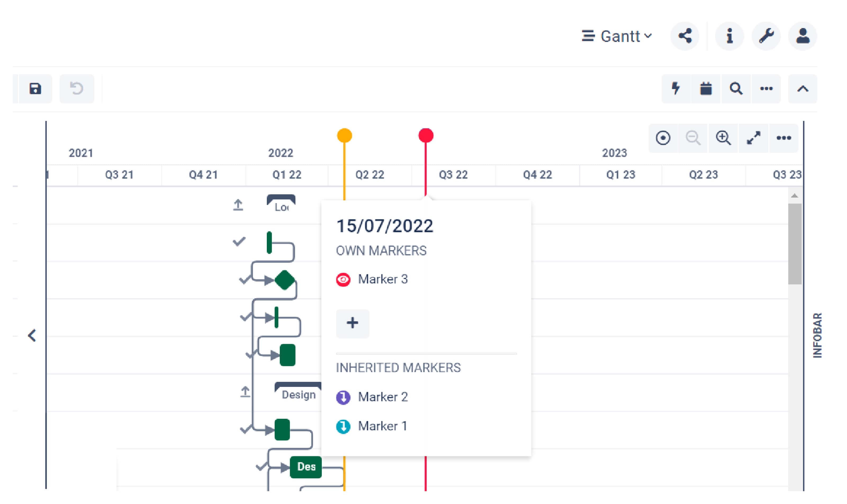This screenshot has height=504, width=847.
Task: Click the undo arrow button
Action: [77, 89]
